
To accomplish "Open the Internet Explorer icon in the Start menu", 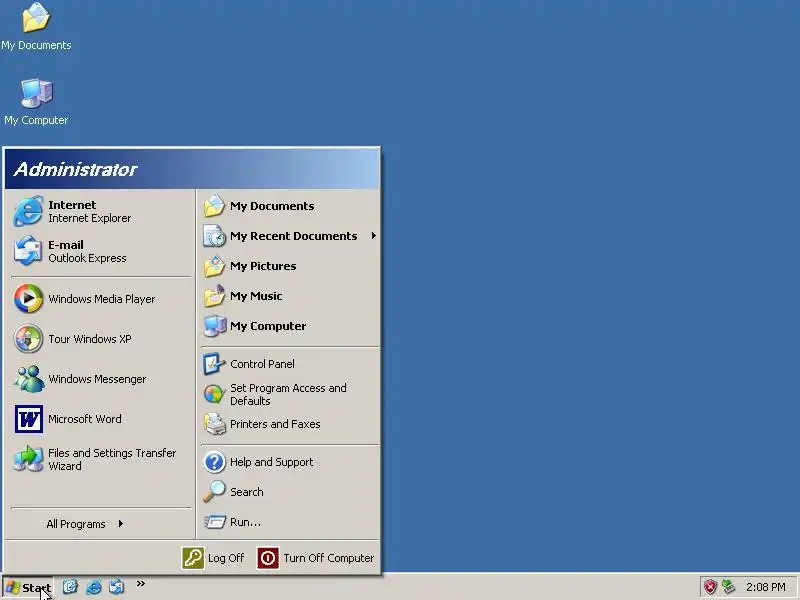I will click(28, 211).
